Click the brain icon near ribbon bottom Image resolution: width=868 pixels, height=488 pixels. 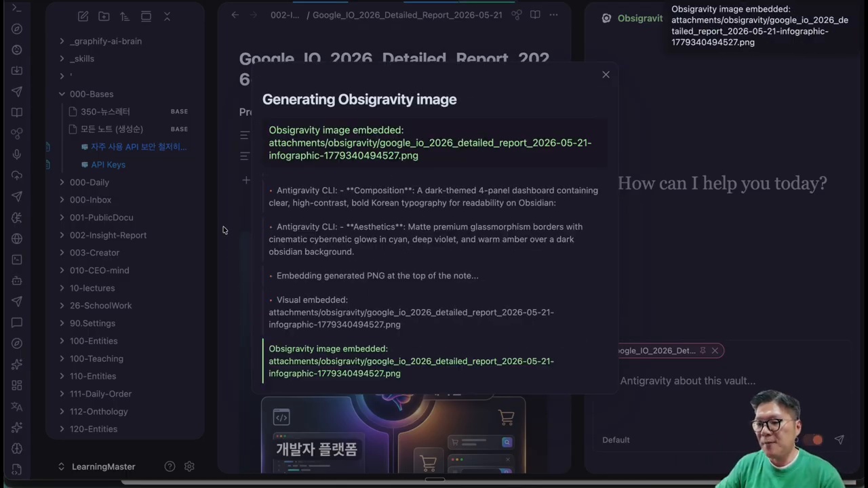click(x=17, y=449)
